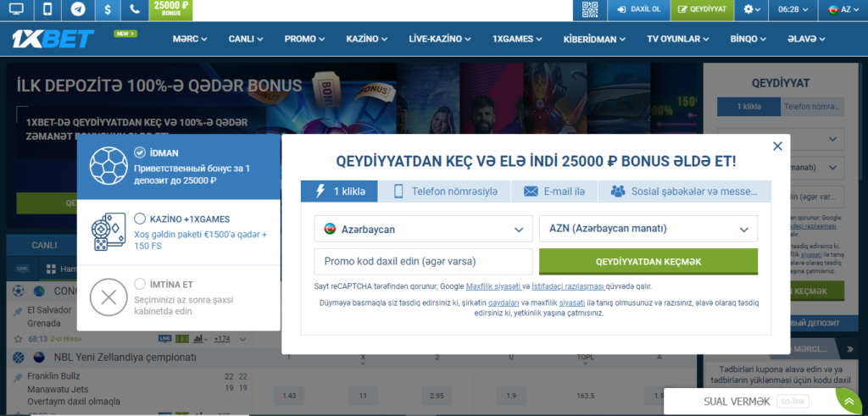868x416 pixels.
Task: Click the QEYDİYYATDAN KEÇMƏK button
Action: coord(648,262)
